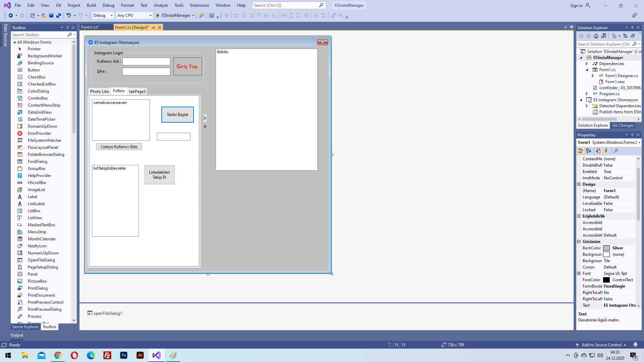Create a new project from the toolbar
644x362 pixels.
(x=32, y=15)
